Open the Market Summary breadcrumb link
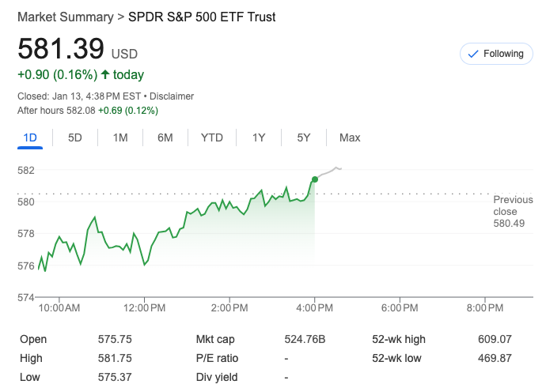The height and width of the screenshot is (392, 546). tap(64, 17)
